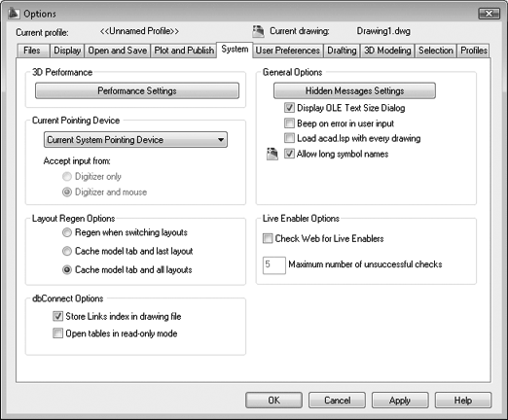The height and width of the screenshot is (420, 508).
Task: Close the Options dialog with the X button
Action: (489, 14)
